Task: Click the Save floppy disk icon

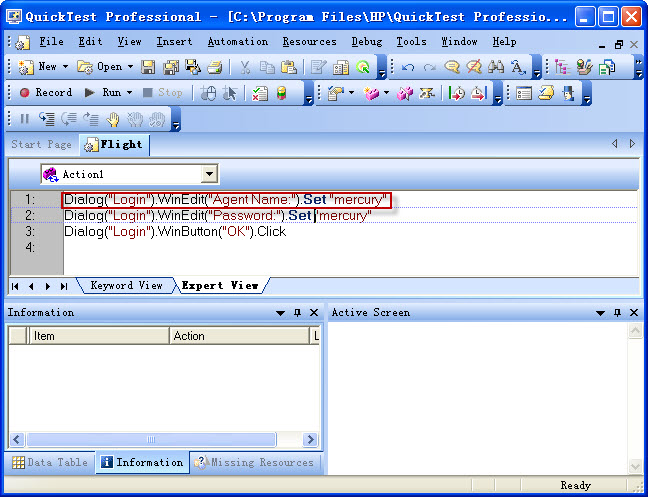Action: 148,67
